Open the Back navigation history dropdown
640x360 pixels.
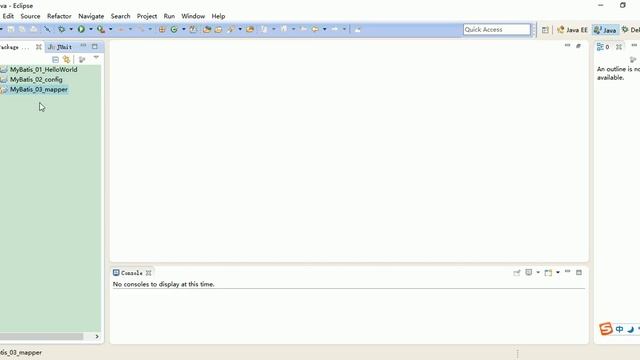click(324, 29)
